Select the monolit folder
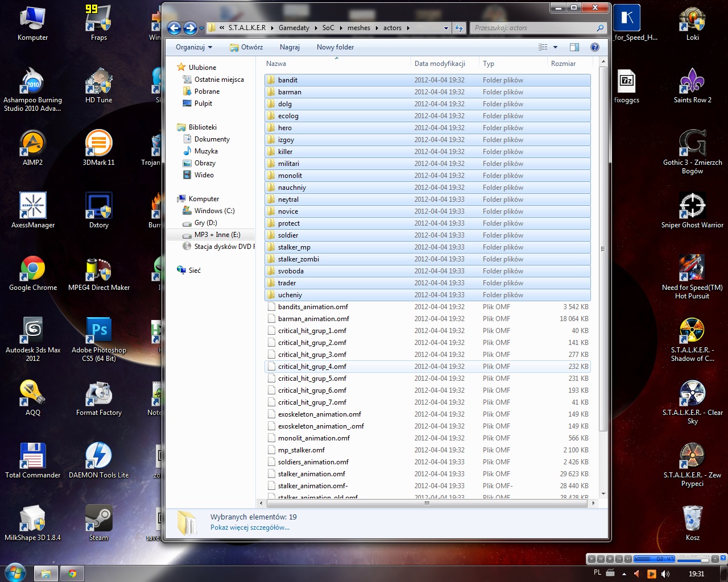728x582 pixels. point(428,176)
